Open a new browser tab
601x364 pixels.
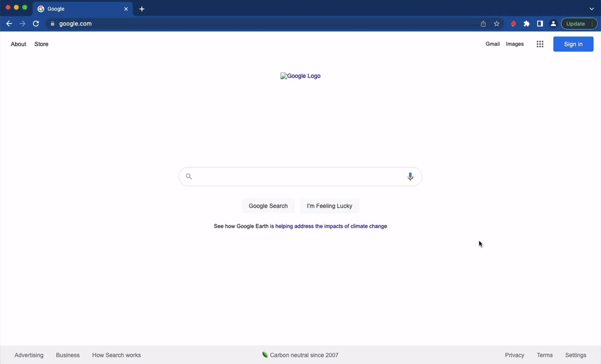[142, 9]
